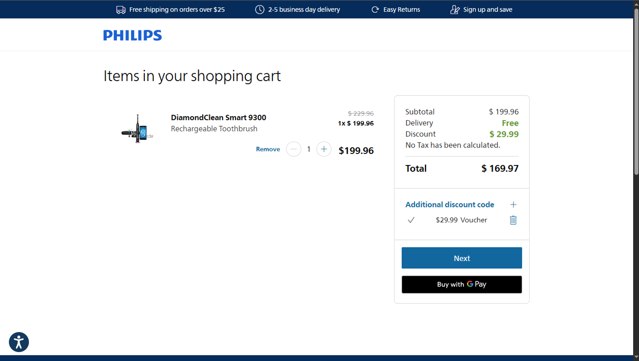Screen dimensions: 639x361
Task: Delete the $29.99 Voucher with trash icon
Action: 513,220
